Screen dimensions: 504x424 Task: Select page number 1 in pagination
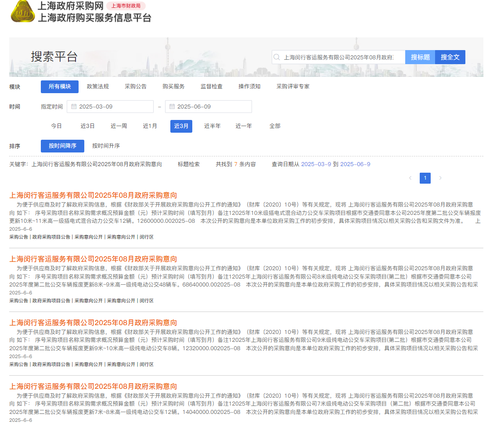425,178
